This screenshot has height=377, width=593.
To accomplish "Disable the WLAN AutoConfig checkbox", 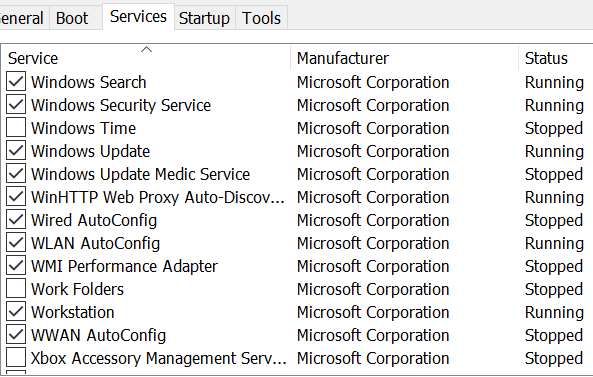I will click(x=16, y=243).
